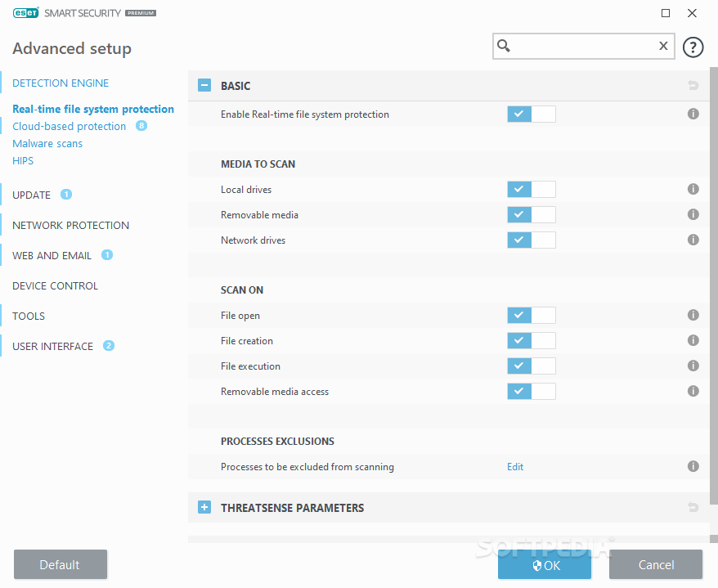The width and height of the screenshot is (718, 588).
Task: Toggle Enable Real-time file system protection
Action: (532, 114)
